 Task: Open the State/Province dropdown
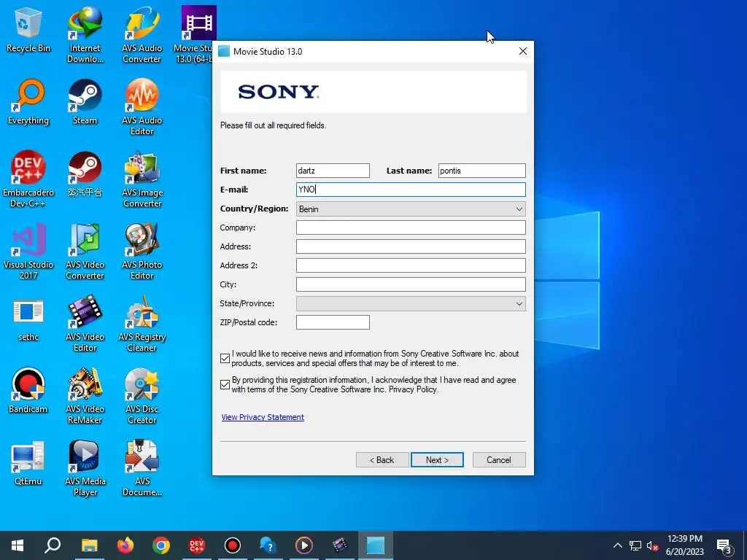[411, 304]
